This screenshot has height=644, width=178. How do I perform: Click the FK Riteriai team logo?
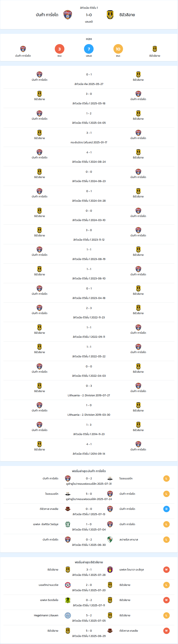tap(68, 600)
